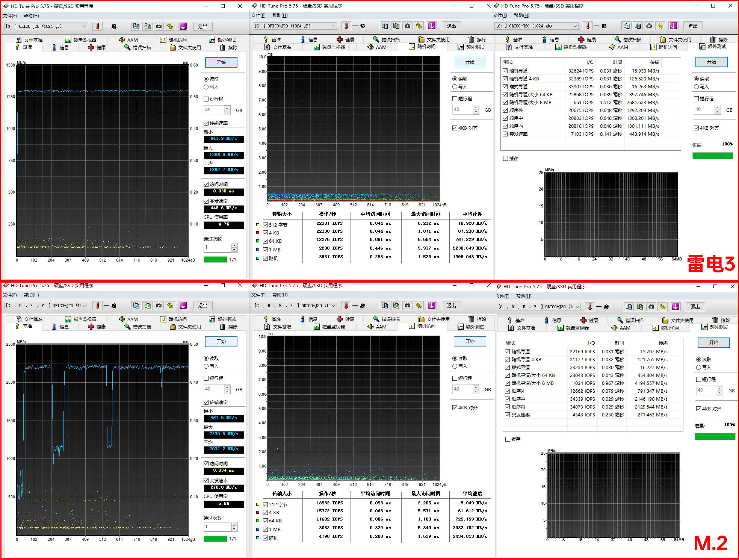Click 通过次数 number field in C: benchmark window
This screenshot has width=739, height=560.
tap(218, 527)
